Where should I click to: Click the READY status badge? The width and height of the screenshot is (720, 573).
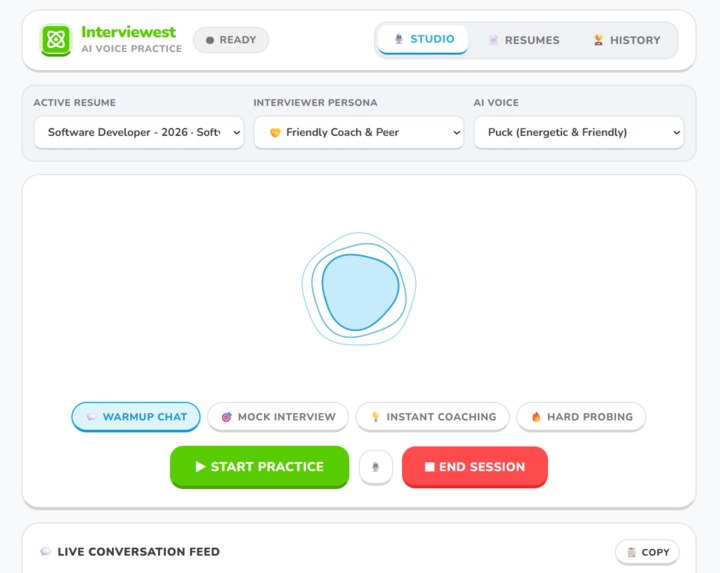pyautogui.click(x=231, y=40)
